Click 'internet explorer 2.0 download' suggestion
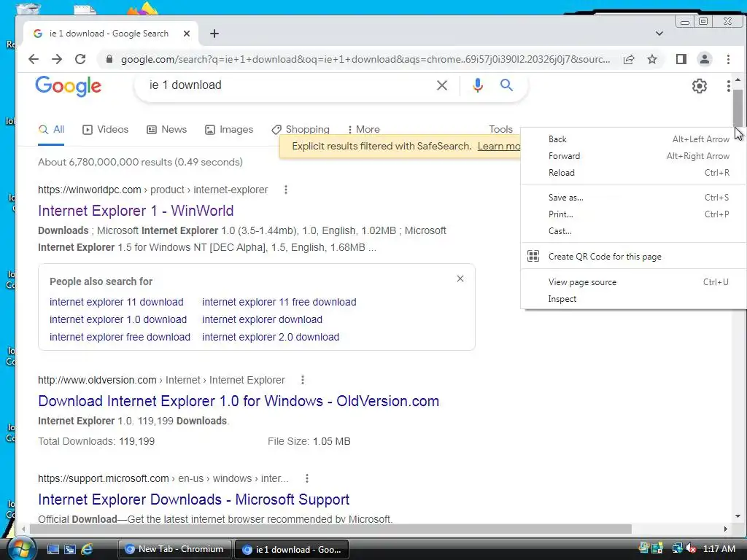The image size is (747, 560). [271, 337]
